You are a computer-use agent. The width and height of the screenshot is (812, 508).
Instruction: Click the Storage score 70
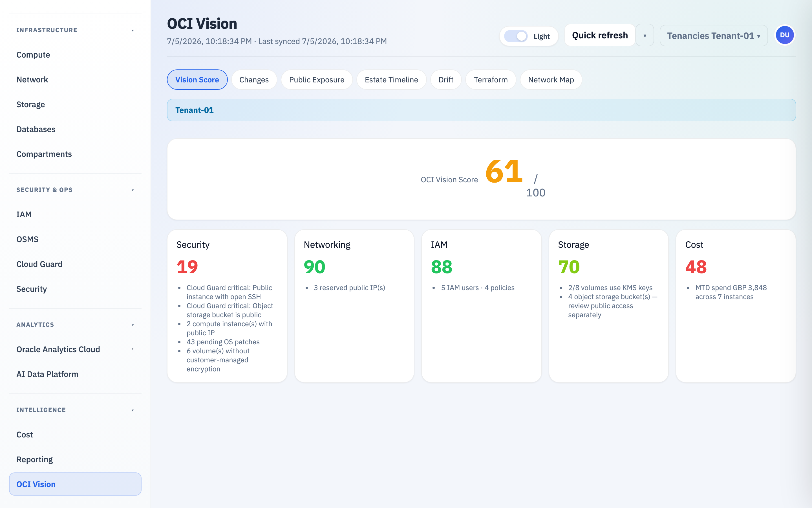pos(569,267)
